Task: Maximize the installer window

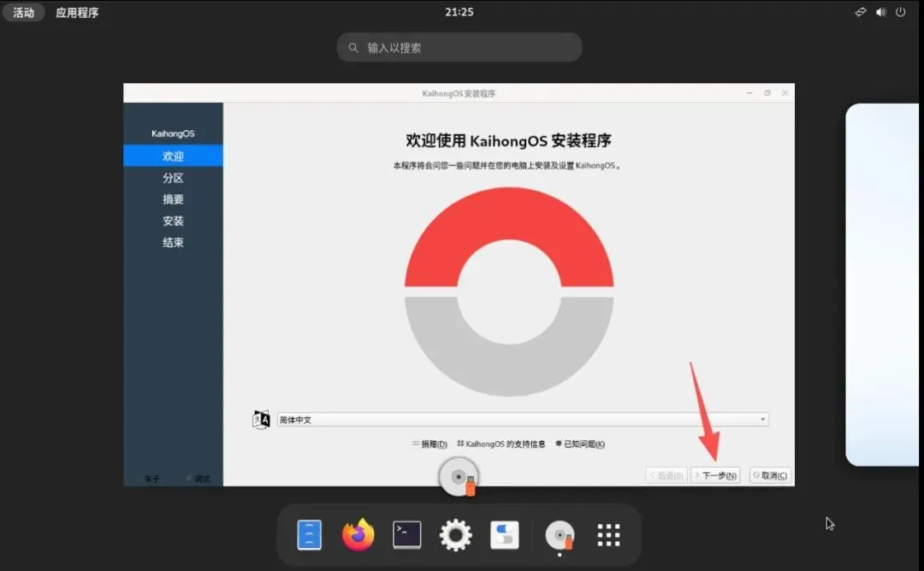Action: pyautogui.click(x=767, y=92)
